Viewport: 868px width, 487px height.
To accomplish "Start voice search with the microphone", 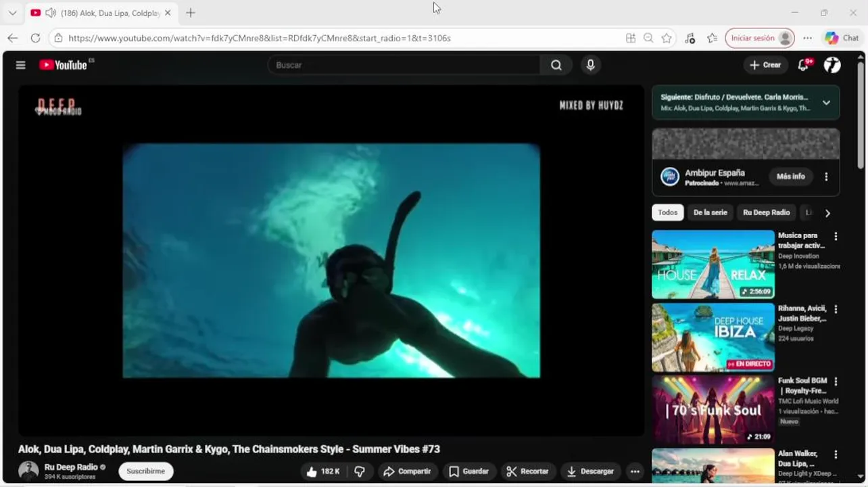I will [x=590, y=65].
